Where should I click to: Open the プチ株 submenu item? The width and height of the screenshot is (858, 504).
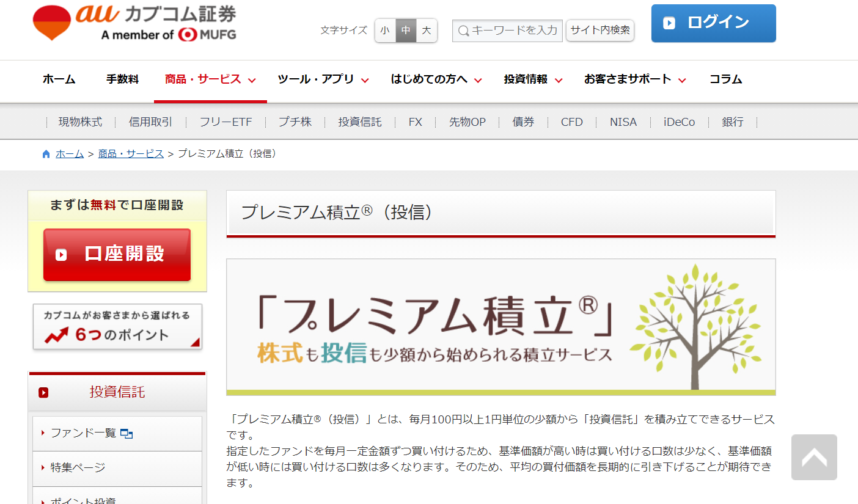click(x=295, y=122)
